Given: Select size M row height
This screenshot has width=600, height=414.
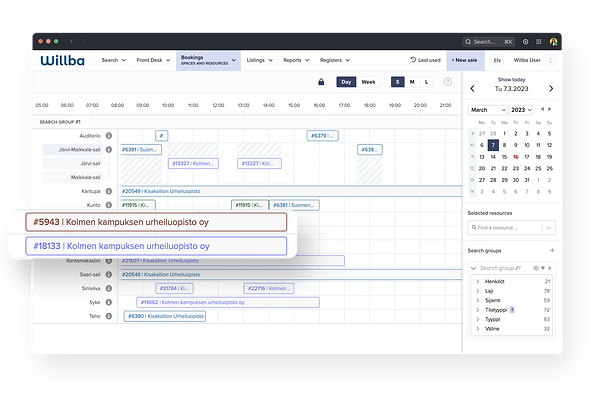Looking at the screenshot, I should (x=412, y=82).
